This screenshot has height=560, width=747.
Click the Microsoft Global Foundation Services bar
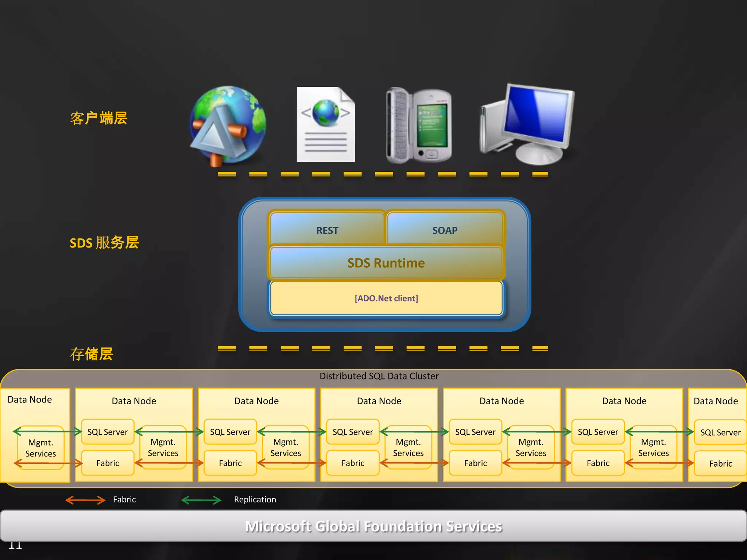[x=373, y=526]
